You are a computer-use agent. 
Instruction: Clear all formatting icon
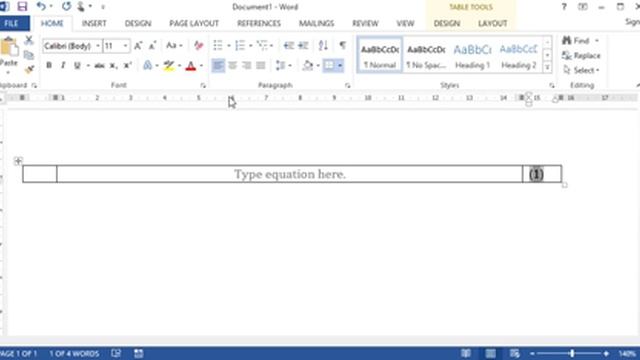[x=198, y=45]
